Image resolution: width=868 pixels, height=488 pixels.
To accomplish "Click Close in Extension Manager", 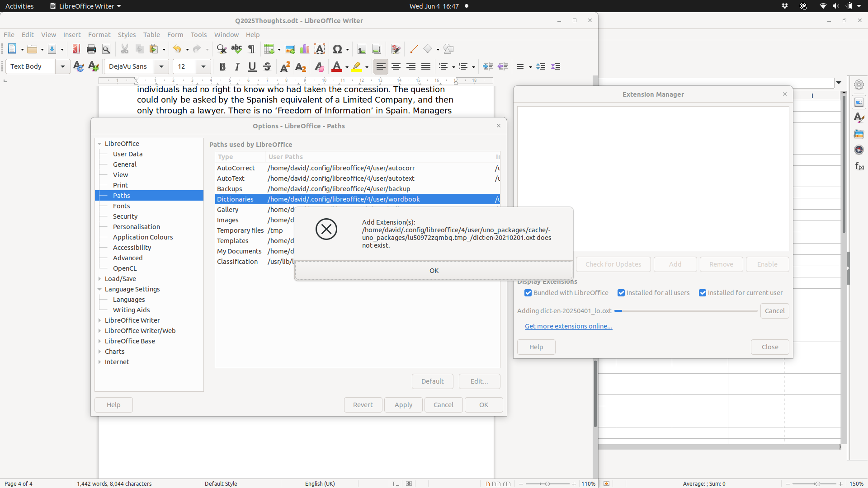I will click(x=769, y=347).
